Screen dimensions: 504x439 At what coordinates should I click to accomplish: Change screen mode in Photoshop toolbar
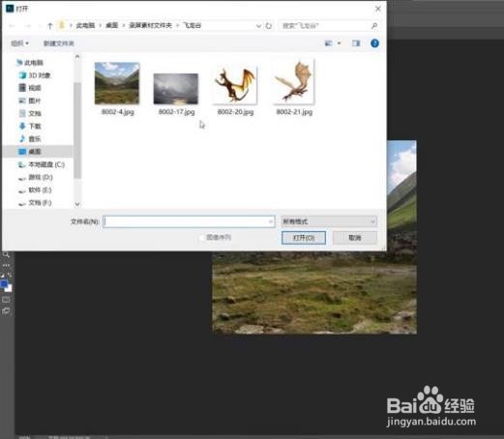6,311
